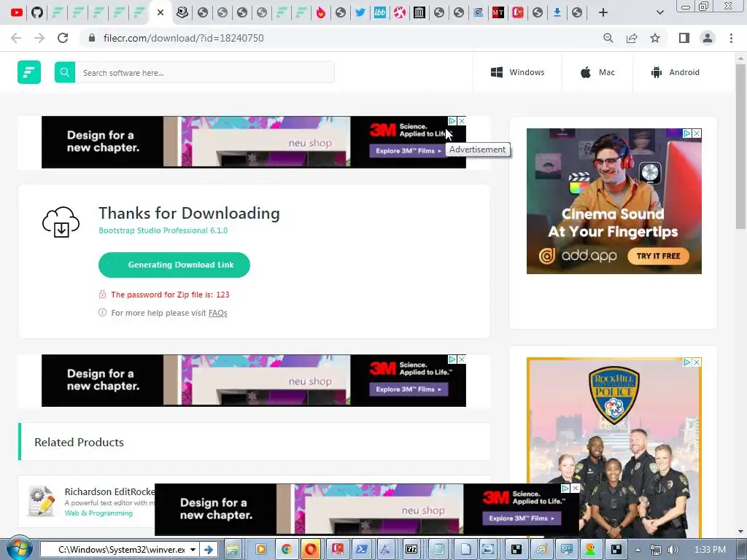This screenshot has height=560, width=747.
Task: Open the network tray icon
Action: [x=656, y=550]
